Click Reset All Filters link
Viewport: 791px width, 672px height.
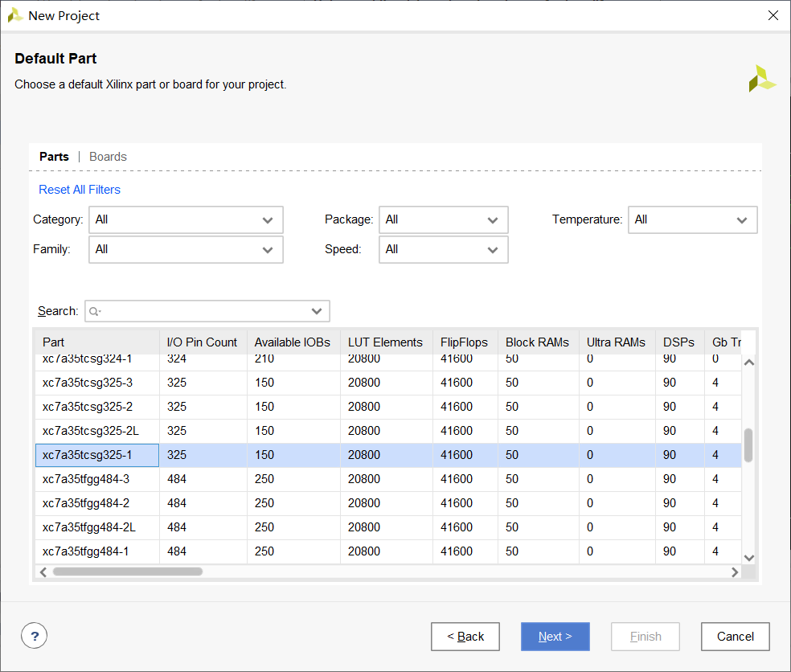(80, 190)
